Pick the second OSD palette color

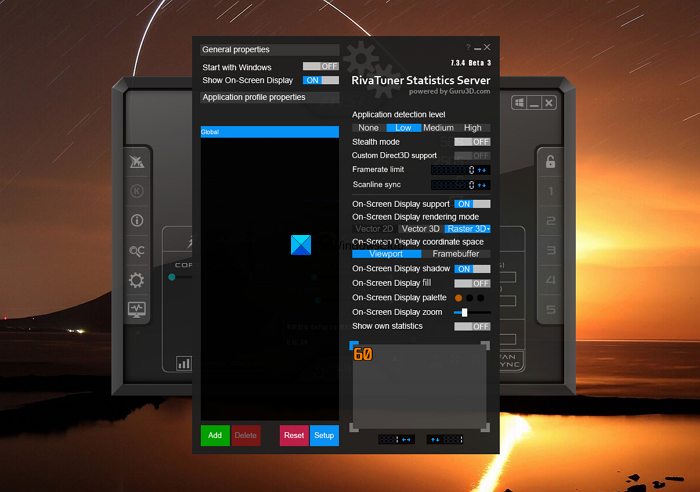click(470, 298)
